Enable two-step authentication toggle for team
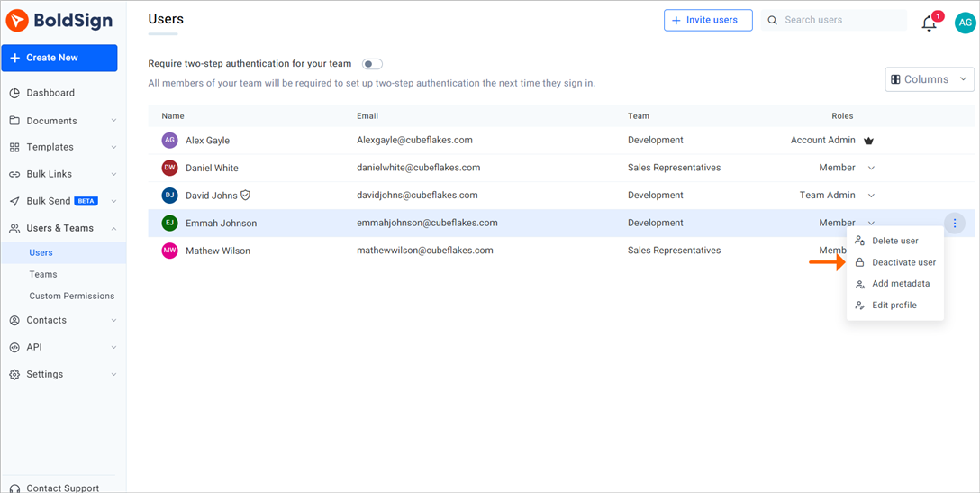The width and height of the screenshot is (980, 493). (x=372, y=64)
